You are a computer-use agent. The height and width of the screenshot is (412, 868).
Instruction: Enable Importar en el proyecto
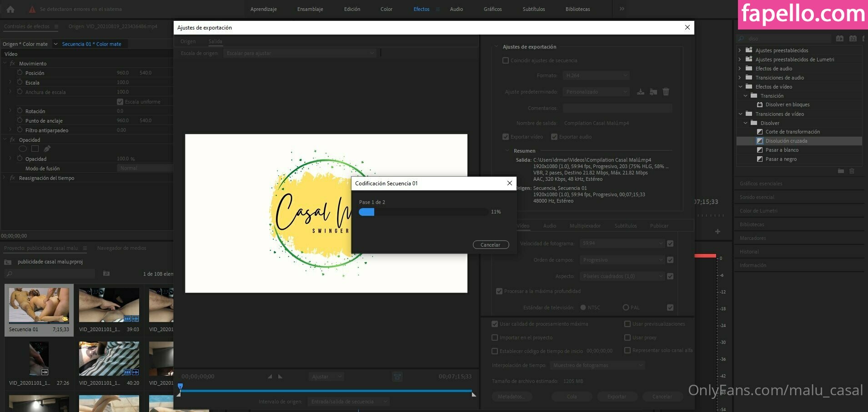point(495,338)
